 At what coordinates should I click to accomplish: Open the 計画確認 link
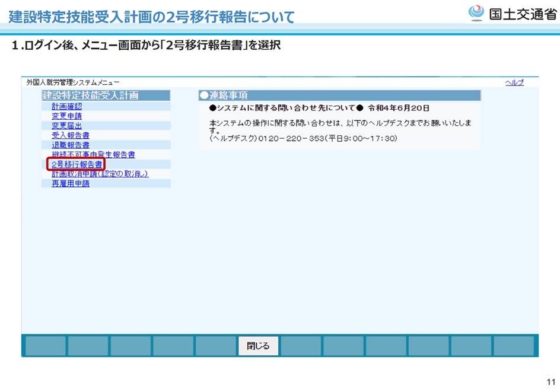(x=66, y=106)
